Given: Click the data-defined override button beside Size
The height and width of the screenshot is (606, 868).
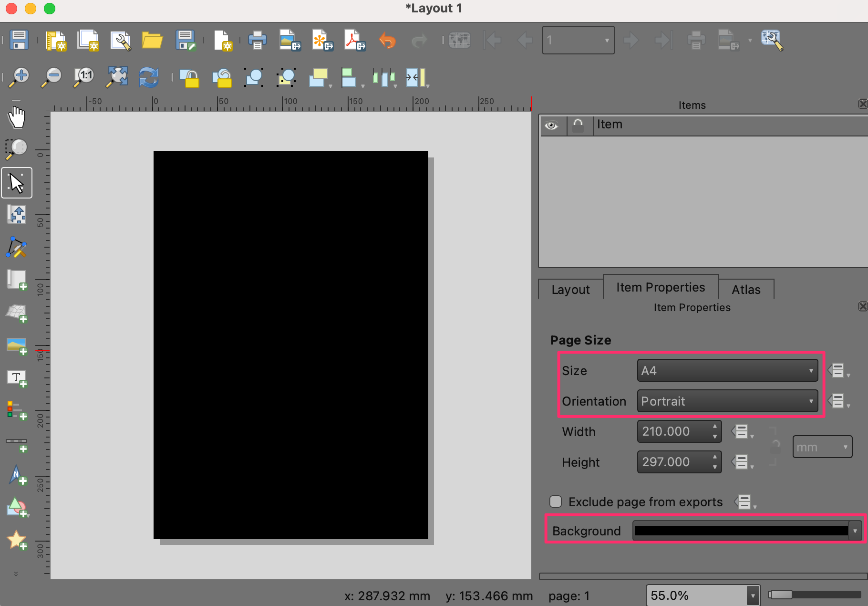Looking at the screenshot, I should [x=838, y=371].
